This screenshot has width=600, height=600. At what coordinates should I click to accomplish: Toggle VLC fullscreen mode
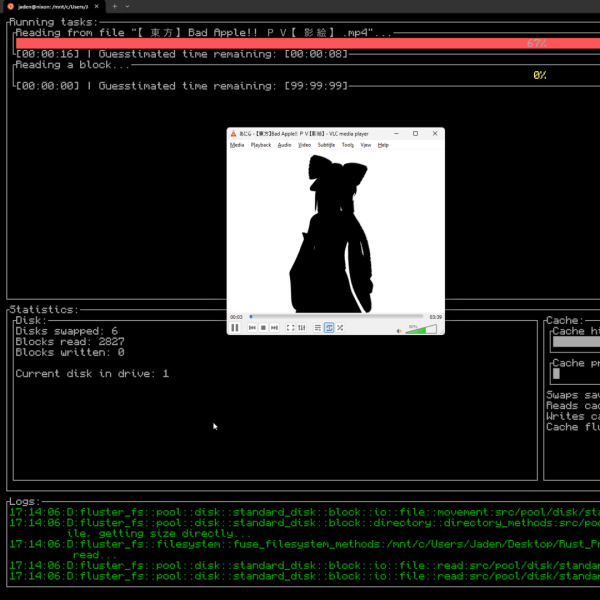pyautogui.click(x=290, y=328)
